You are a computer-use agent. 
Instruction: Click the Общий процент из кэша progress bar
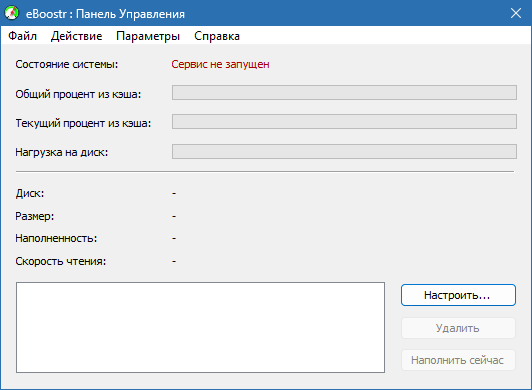[344, 93]
